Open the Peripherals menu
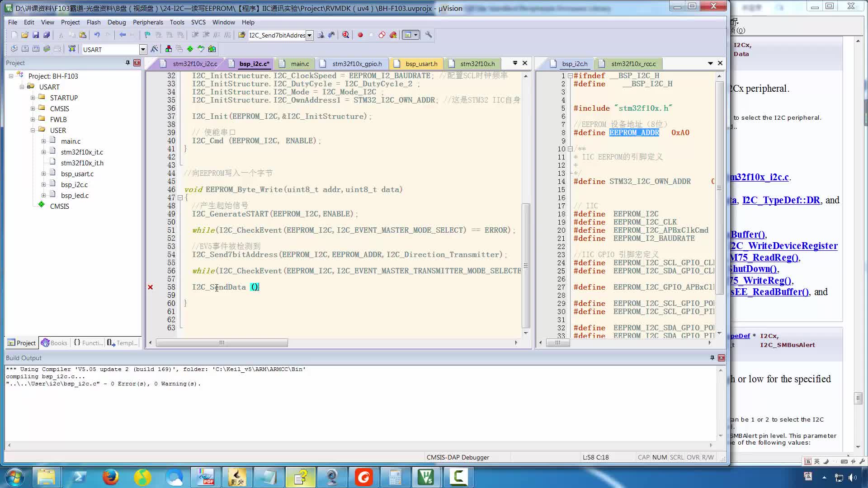868x488 pixels. (x=148, y=22)
